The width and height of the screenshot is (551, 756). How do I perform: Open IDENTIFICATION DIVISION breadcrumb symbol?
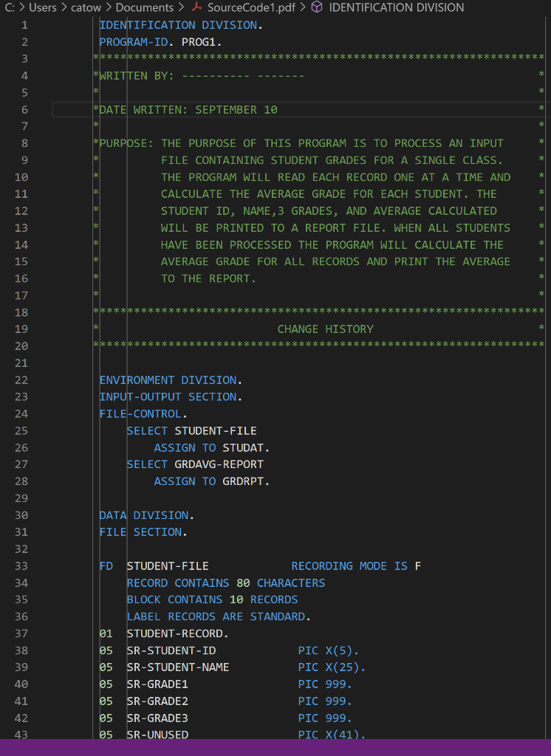pos(396,7)
